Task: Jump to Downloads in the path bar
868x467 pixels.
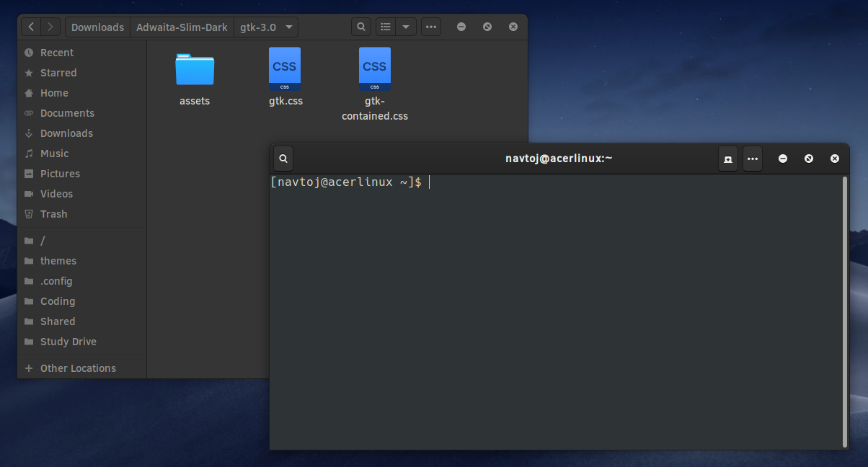Action: pos(97,27)
